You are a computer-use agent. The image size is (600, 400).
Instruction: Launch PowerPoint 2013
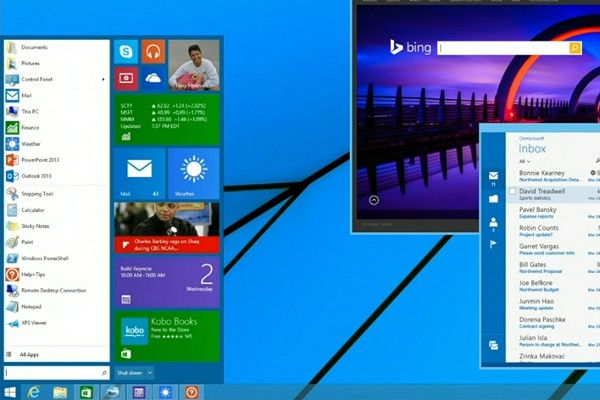(57, 160)
